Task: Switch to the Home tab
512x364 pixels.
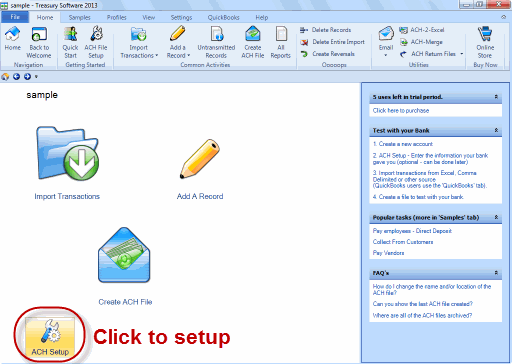Action: [x=45, y=17]
